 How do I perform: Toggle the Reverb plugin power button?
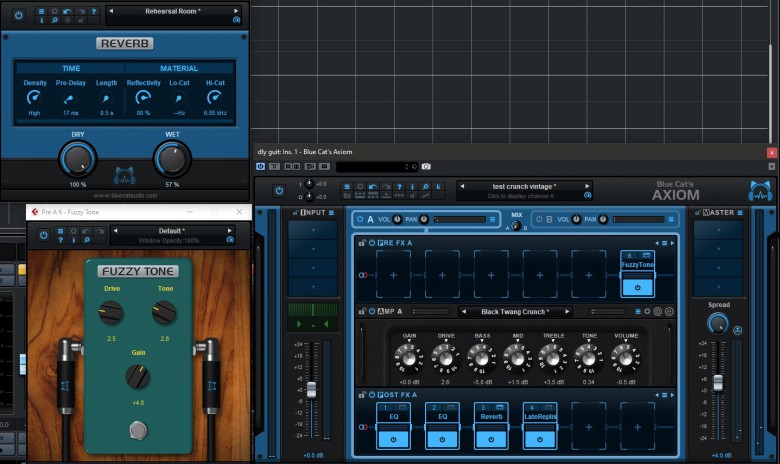pyautogui.click(x=18, y=15)
